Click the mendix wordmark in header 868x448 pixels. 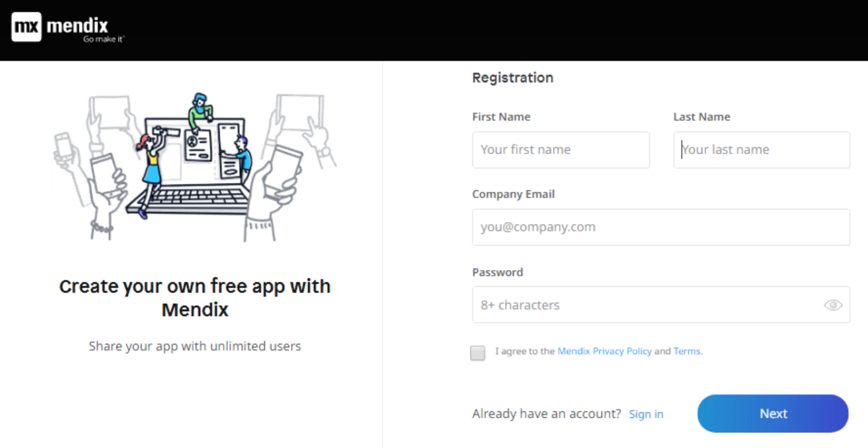pyautogui.click(x=78, y=25)
